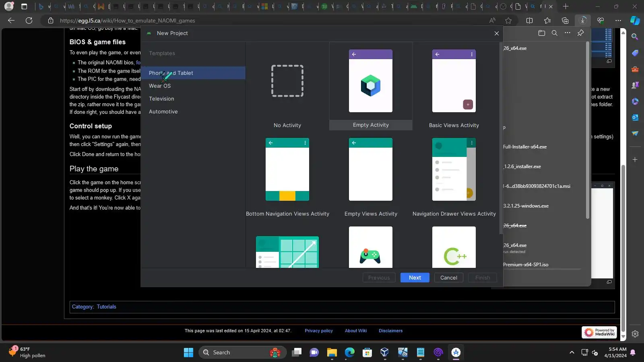The image size is (644, 362).
Task: Open Task View on the taskbar
Action: point(297,352)
